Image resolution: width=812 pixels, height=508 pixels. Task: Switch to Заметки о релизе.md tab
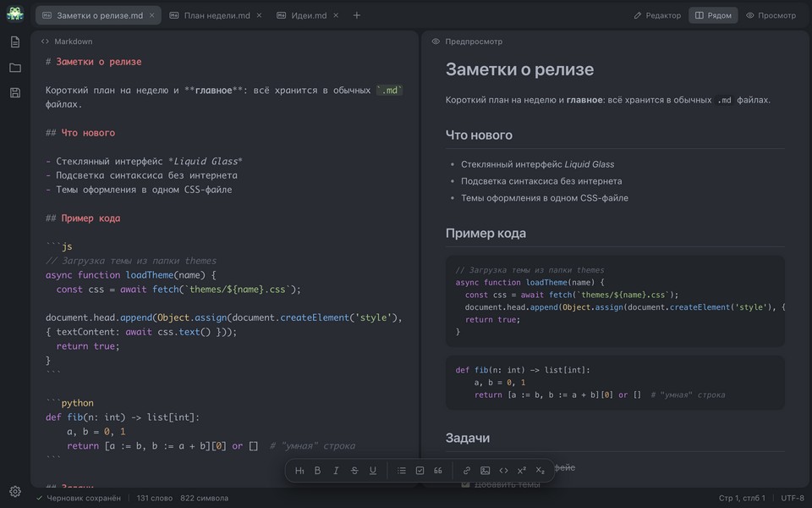(98, 15)
